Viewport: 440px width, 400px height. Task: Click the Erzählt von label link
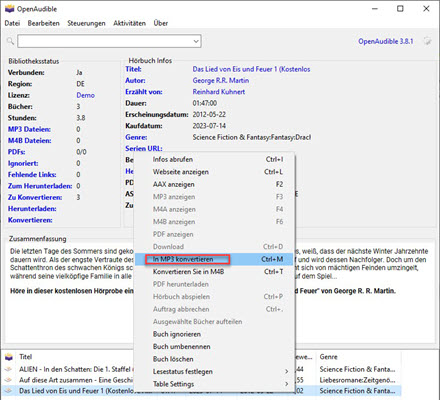pos(144,92)
